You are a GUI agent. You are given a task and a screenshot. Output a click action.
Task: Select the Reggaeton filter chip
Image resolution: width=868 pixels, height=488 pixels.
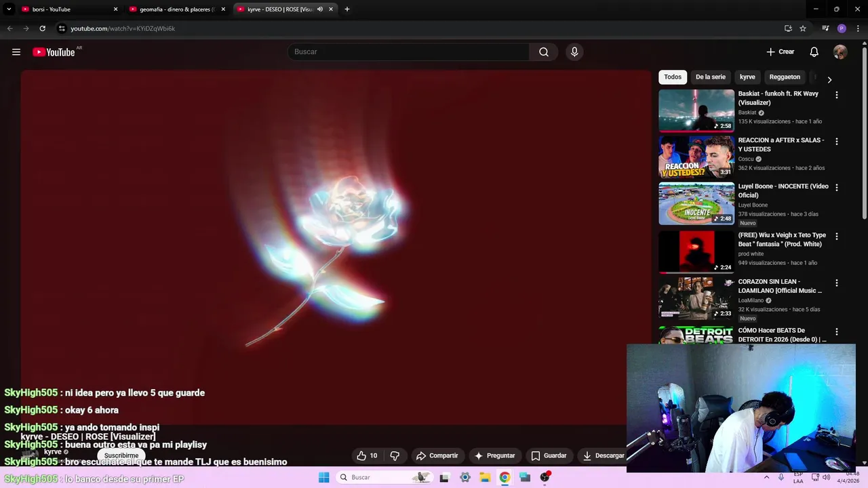785,77
